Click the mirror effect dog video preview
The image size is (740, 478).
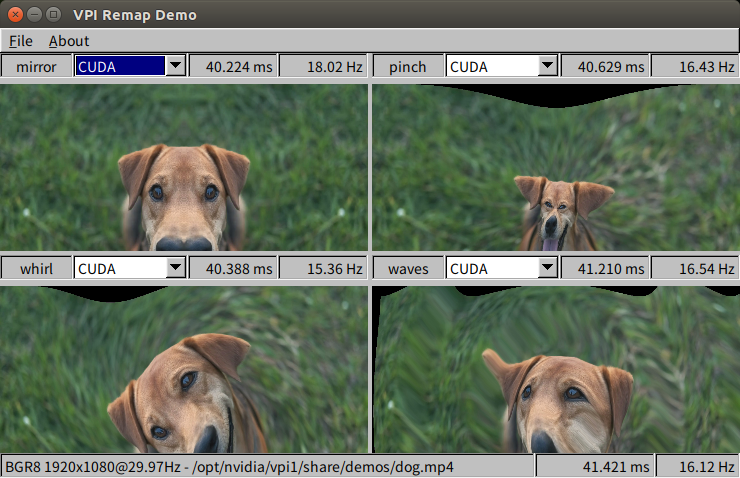[184, 168]
